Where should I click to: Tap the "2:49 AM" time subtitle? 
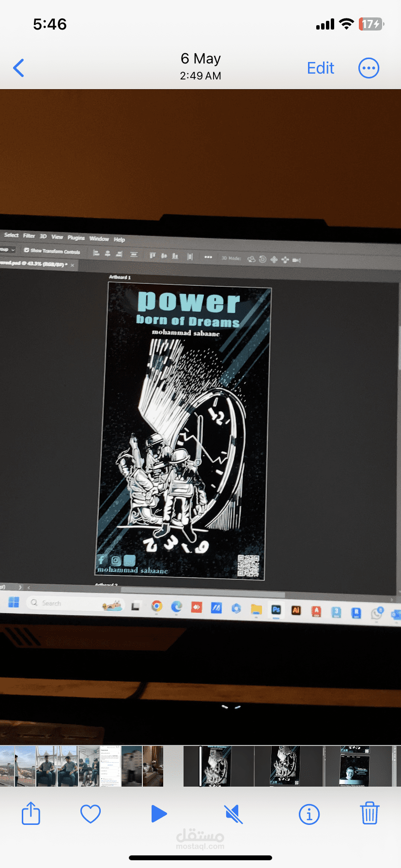(200, 76)
